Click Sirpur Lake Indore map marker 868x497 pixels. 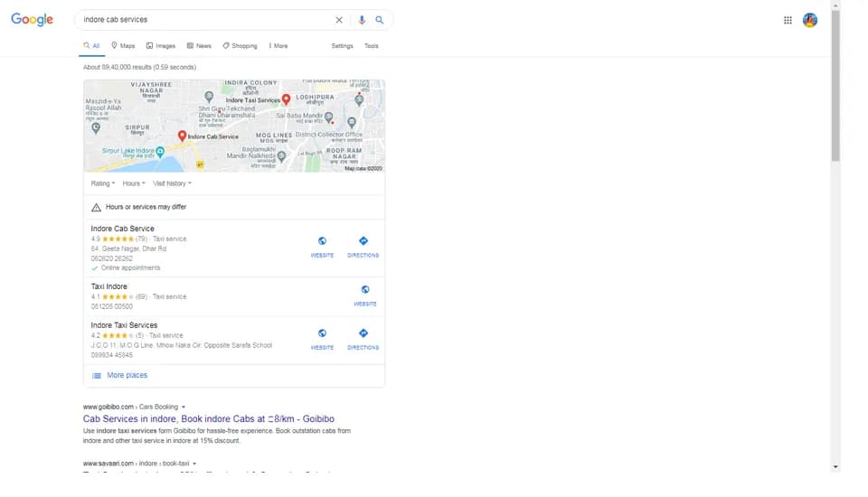160,152
